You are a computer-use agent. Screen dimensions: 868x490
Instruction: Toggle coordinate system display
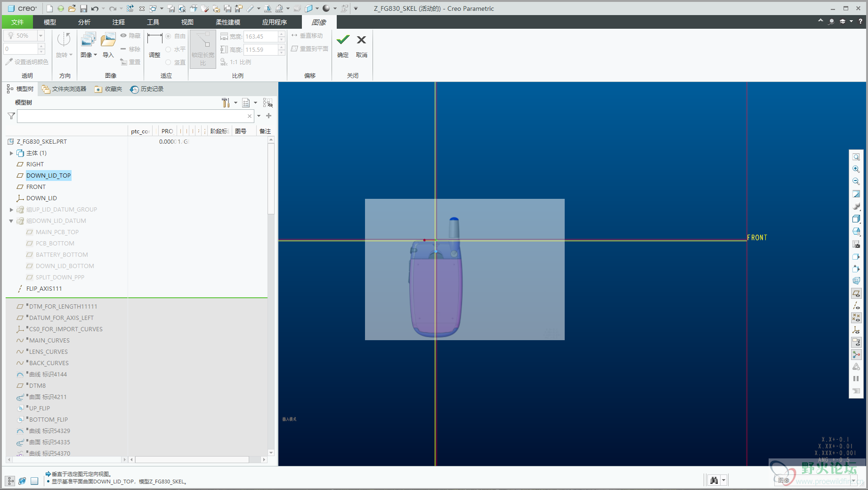[856, 330]
